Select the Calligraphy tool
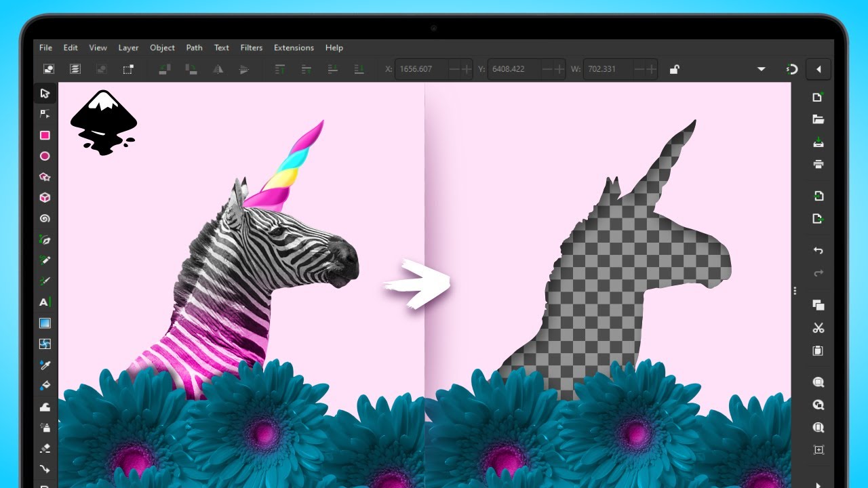Image resolution: width=868 pixels, height=488 pixels. [x=45, y=281]
